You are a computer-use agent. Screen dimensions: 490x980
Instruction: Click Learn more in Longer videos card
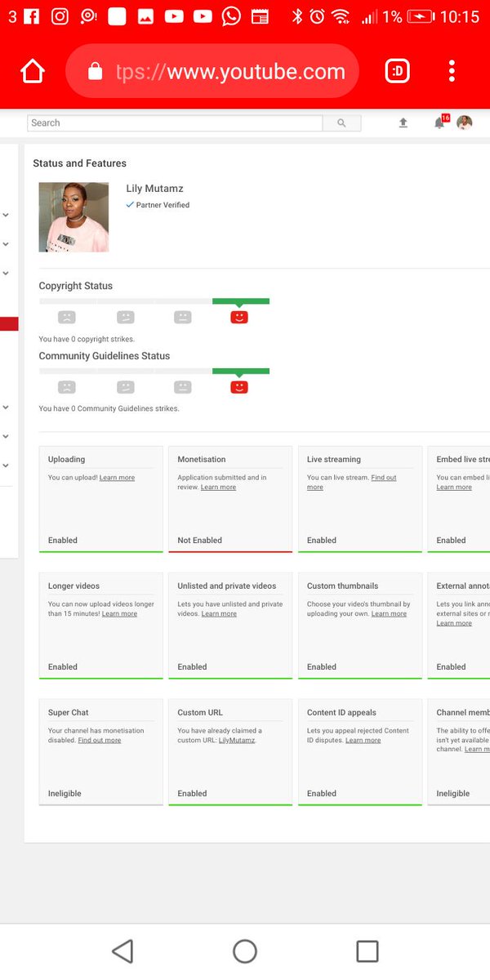tap(119, 614)
